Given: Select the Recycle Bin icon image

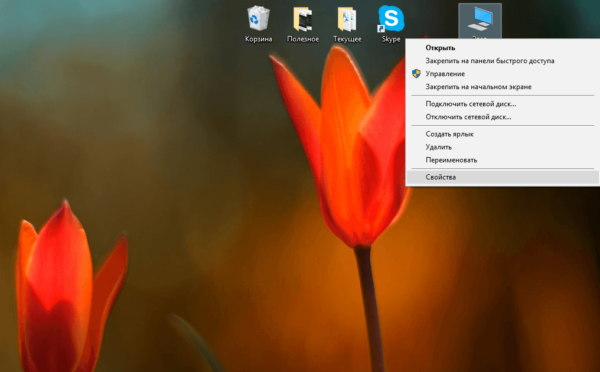Looking at the screenshot, I should point(259,18).
